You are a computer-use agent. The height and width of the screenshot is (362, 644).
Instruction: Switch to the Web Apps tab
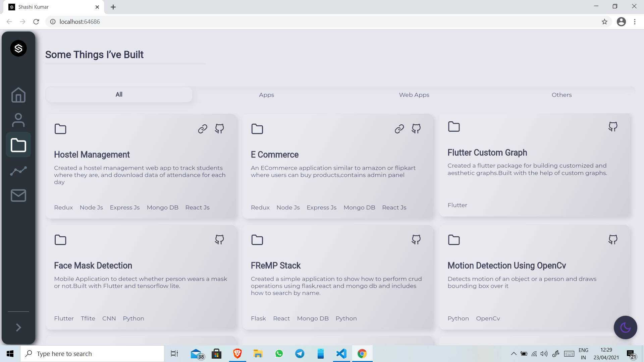(x=414, y=95)
